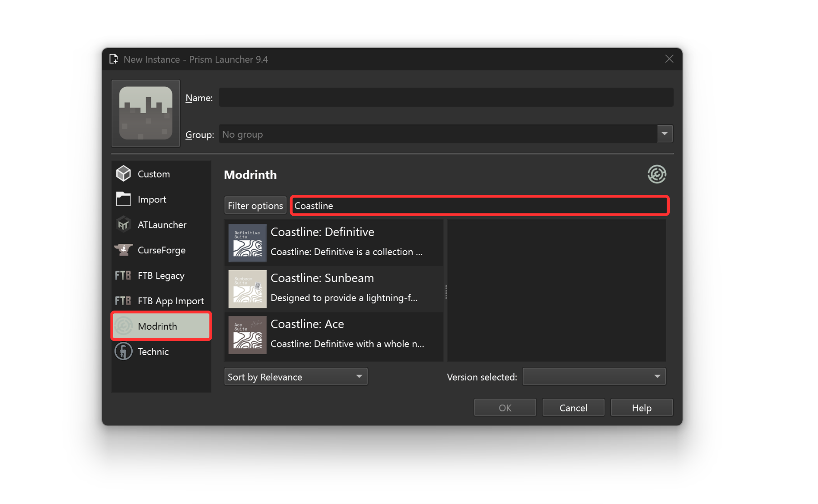Click the instance icon picker image
This screenshot has width=818, height=504.
tap(145, 113)
